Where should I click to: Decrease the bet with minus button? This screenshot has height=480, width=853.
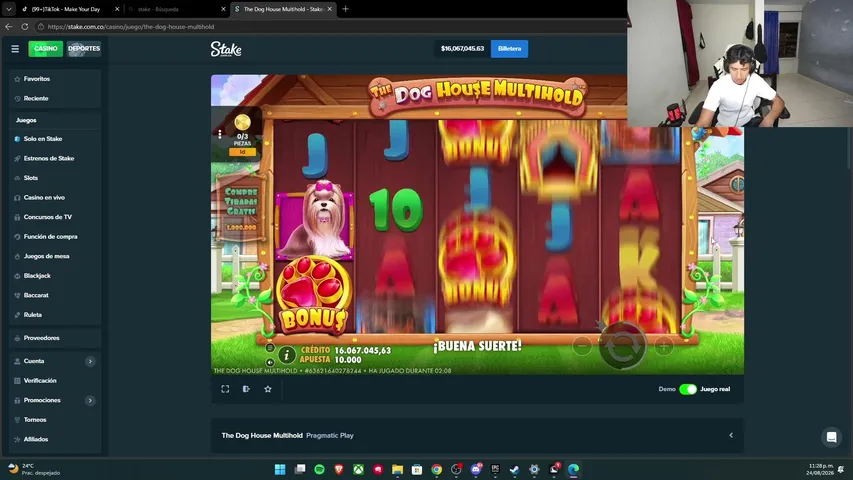(582, 346)
